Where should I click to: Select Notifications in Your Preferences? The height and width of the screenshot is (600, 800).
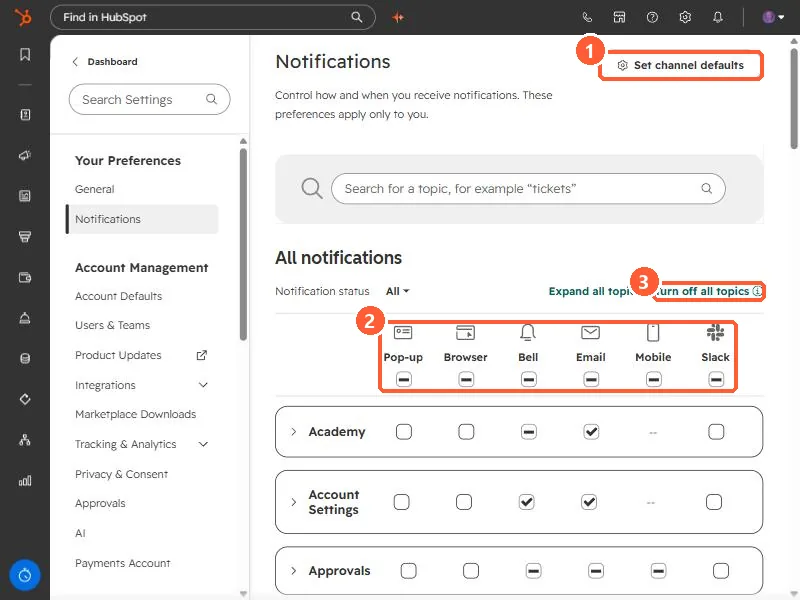point(142,219)
